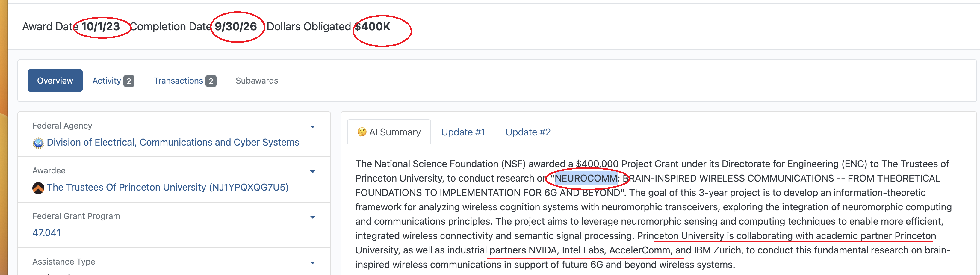View the Update #2 tab

528,132
